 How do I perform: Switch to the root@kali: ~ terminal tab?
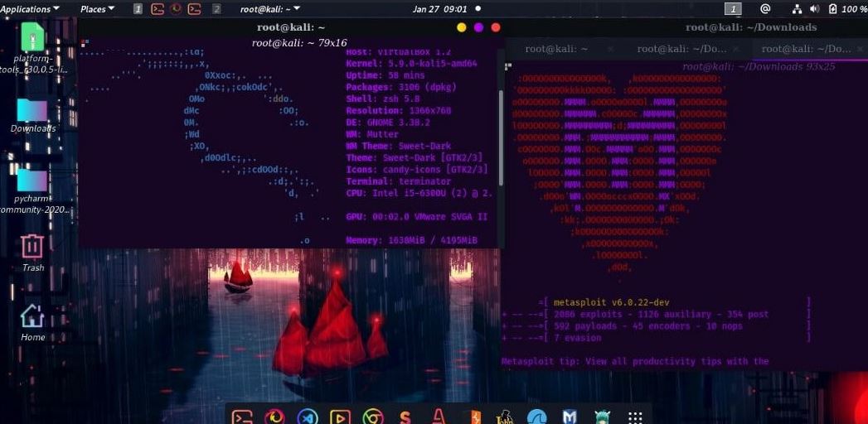pos(556,49)
